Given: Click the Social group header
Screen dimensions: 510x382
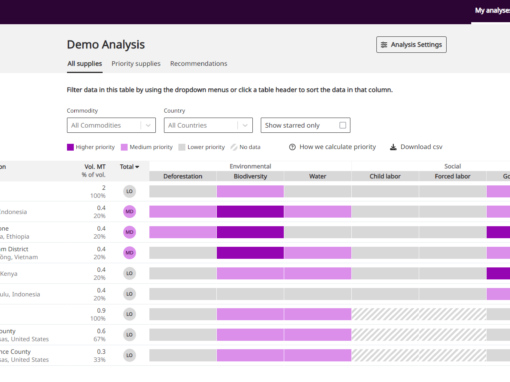Looking at the screenshot, I should [452, 166].
